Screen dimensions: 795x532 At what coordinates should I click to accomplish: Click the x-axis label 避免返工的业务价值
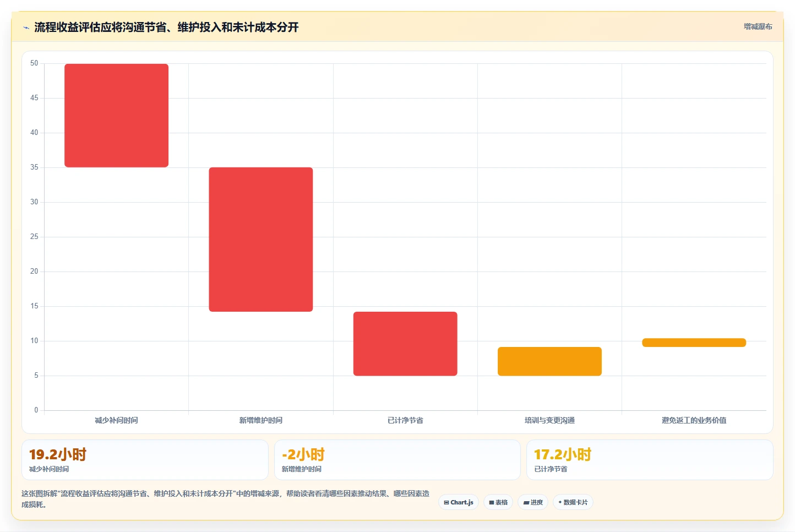[694, 420]
